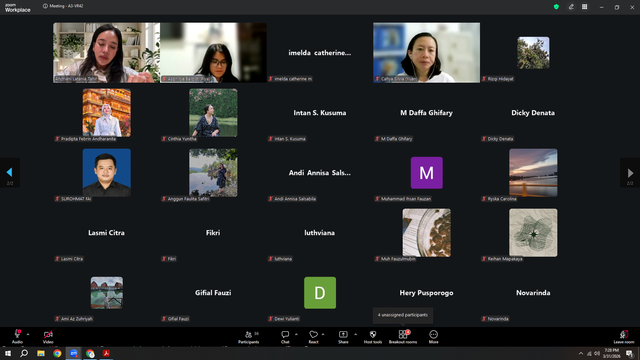Expand reaction options arrow beside React
Image resolution: width=640 pixels, height=360 pixels.
tap(323, 334)
